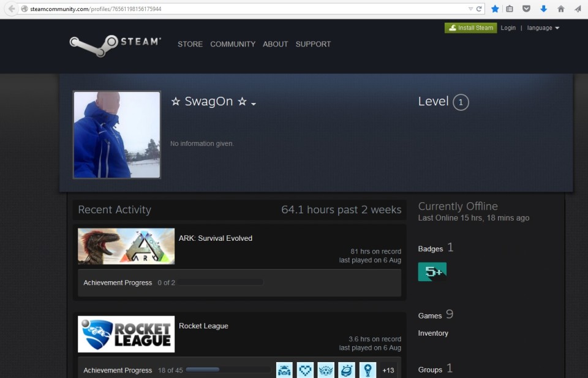The width and height of the screenshot is (588, 378).
Task: Open the browser downloads arrow icon
Action: click(543, 9)
